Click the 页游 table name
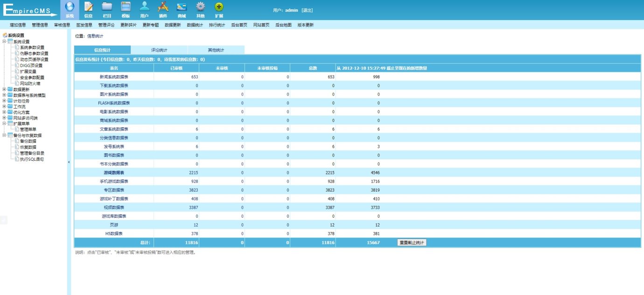This screenshot has height=295, width=644. pos(114,225)
